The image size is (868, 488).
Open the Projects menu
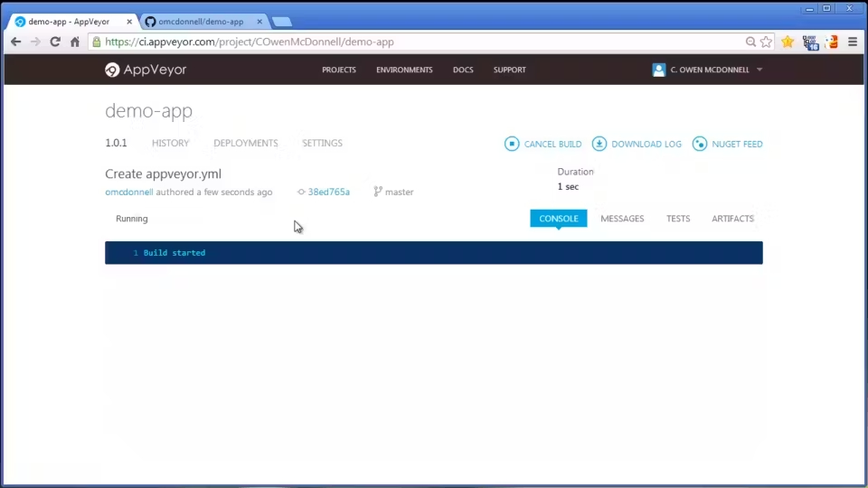click(339, 70)
